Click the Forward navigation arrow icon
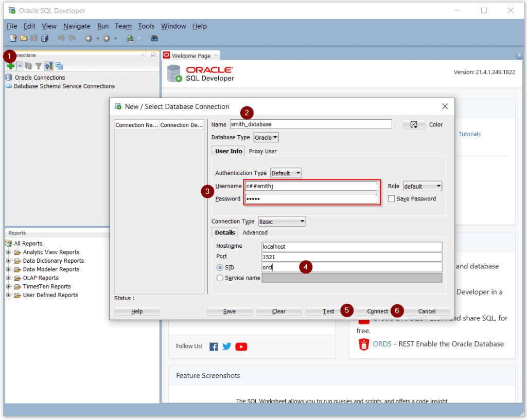 (106, 39)
